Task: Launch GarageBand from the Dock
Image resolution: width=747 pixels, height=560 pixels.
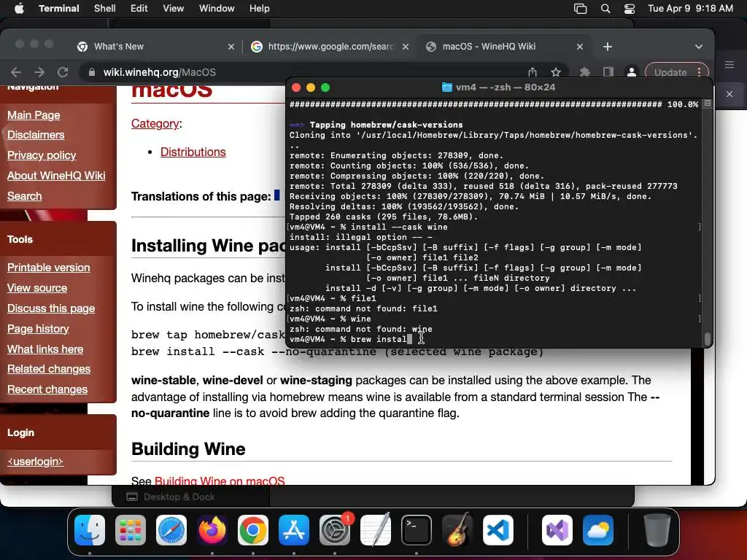Action: [457, 530]
